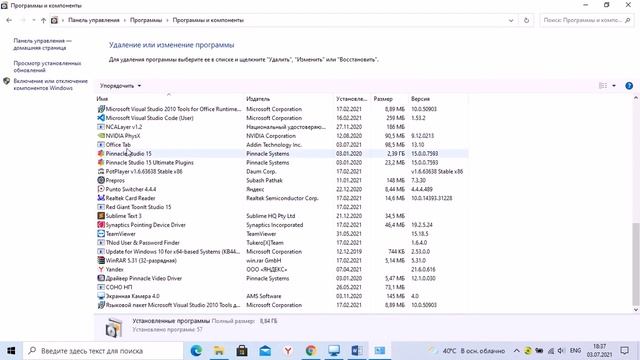Open the notification center icon
Image resolution: width=640 pixels, height=360 pixels.
[624, 351]
